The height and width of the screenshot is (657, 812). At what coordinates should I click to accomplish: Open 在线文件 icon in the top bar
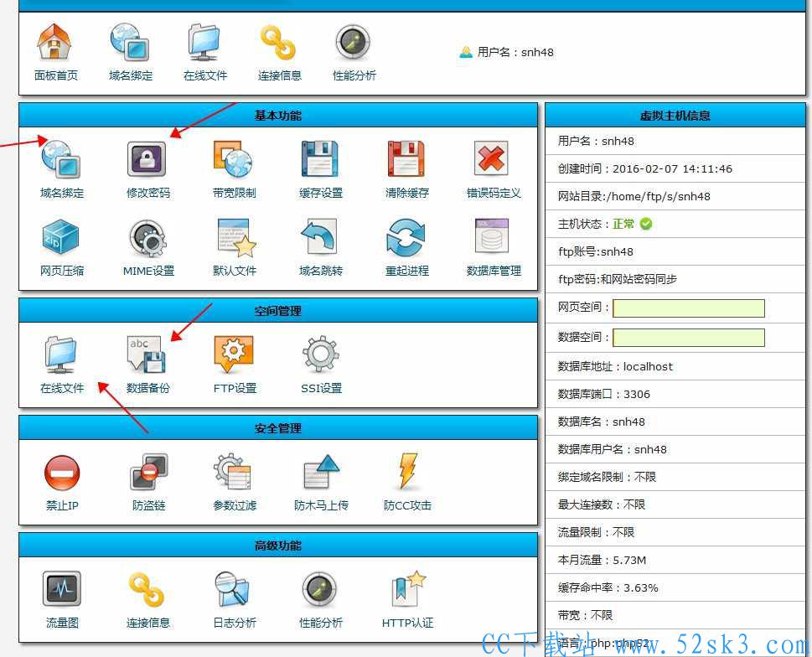[204, 41]
